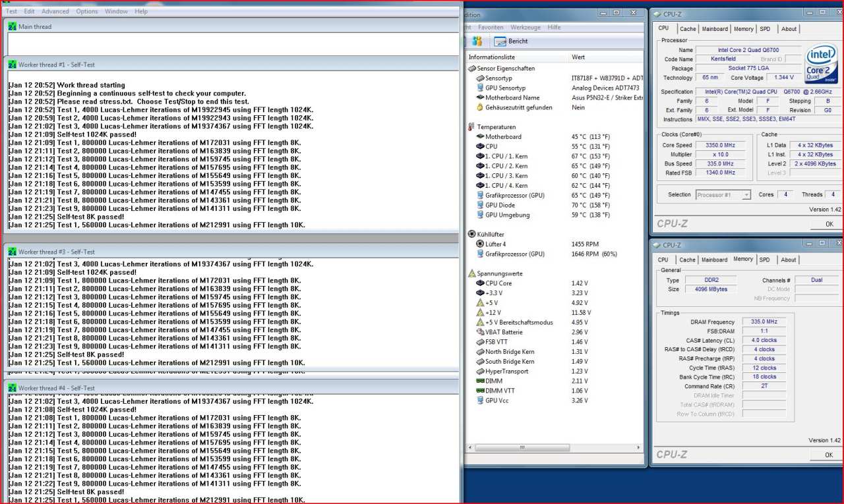
Task: Switch to Cache tab in upper CPU-Z
Action: click(x=688, y=29)
